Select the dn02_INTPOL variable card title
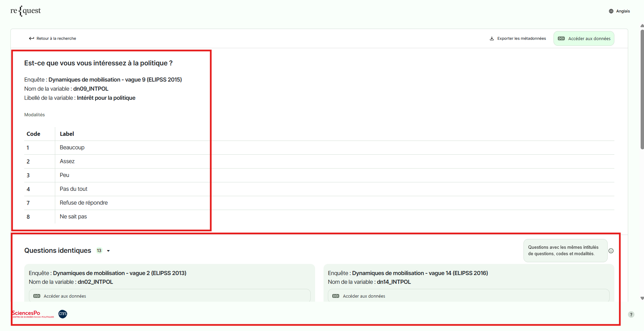Viewport: 644px width, 331px height. (x=95, y=282)
